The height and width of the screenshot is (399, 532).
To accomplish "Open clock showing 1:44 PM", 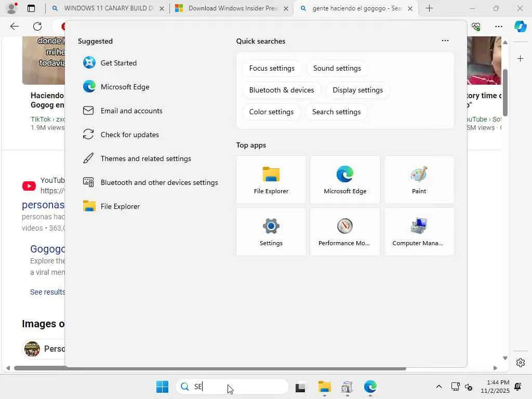I will tap(495, 387).
